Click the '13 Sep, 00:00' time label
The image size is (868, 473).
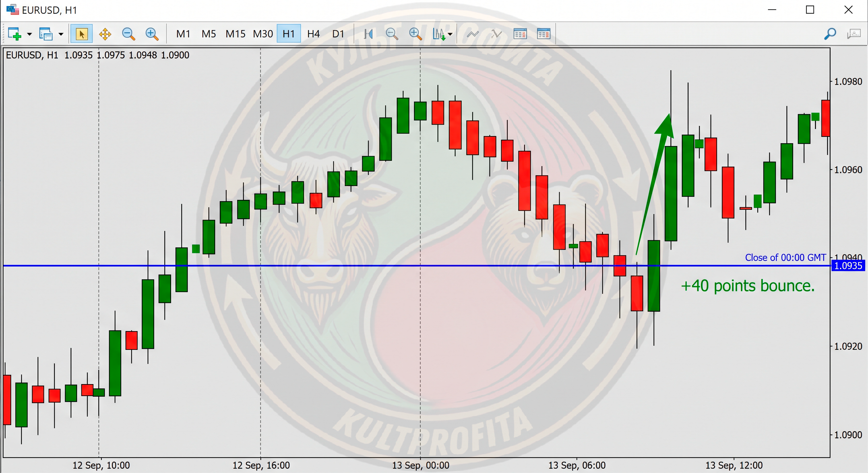pos(420,465)
